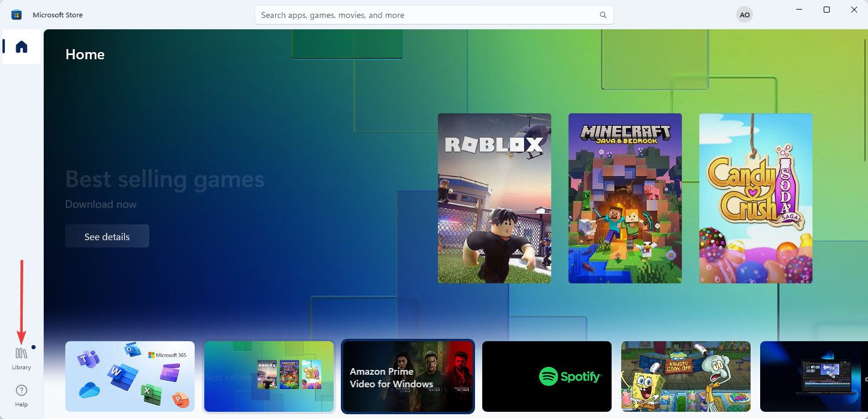Click the Download now text
This screenshot has height=419, width=868.
tap(101, 204)
